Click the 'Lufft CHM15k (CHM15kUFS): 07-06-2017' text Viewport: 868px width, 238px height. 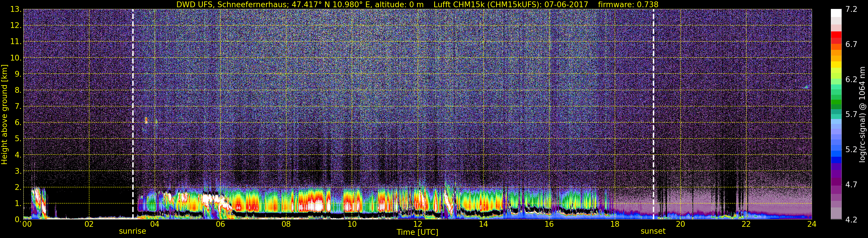[x=510, y=4]
